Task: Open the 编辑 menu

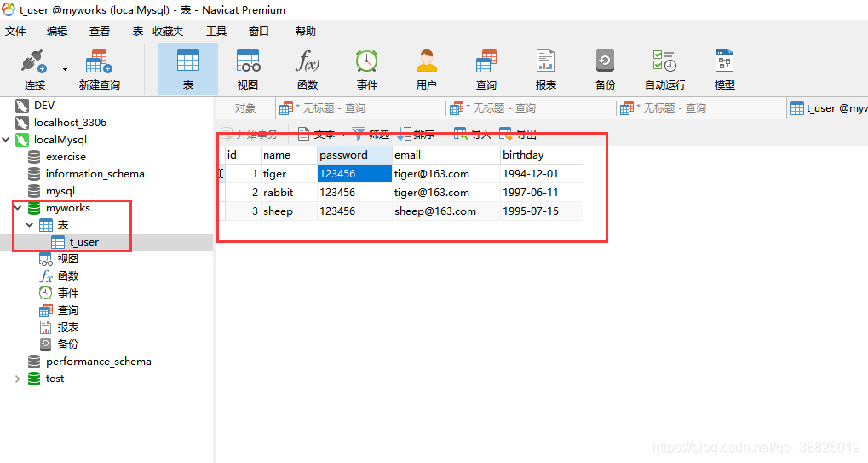Action: (57, 32)
